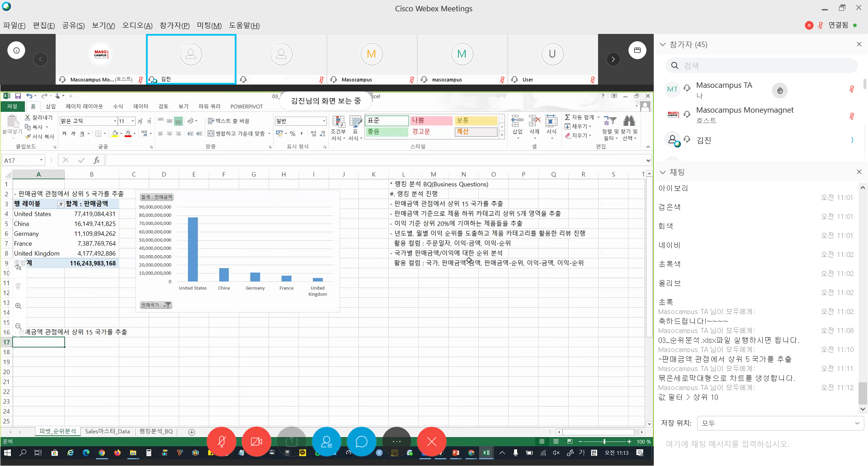Click the blue chat bubble button
This screenshot has width=868, height=466.
(x=361, y=441)
